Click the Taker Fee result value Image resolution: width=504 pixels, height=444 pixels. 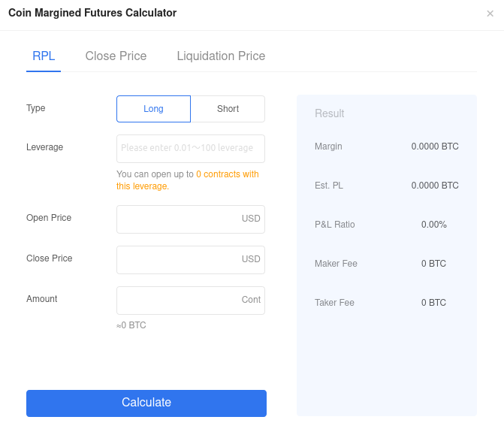point(433,303)
